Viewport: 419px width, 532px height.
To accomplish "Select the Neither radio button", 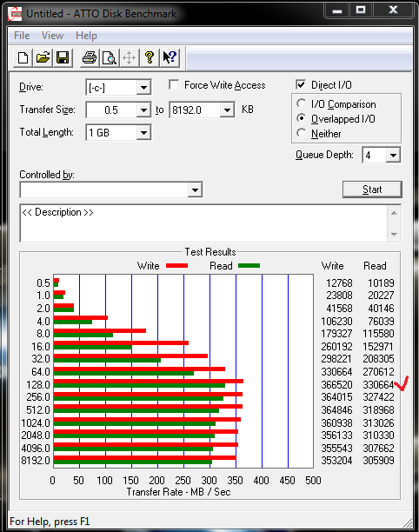I will pos(301,133).
